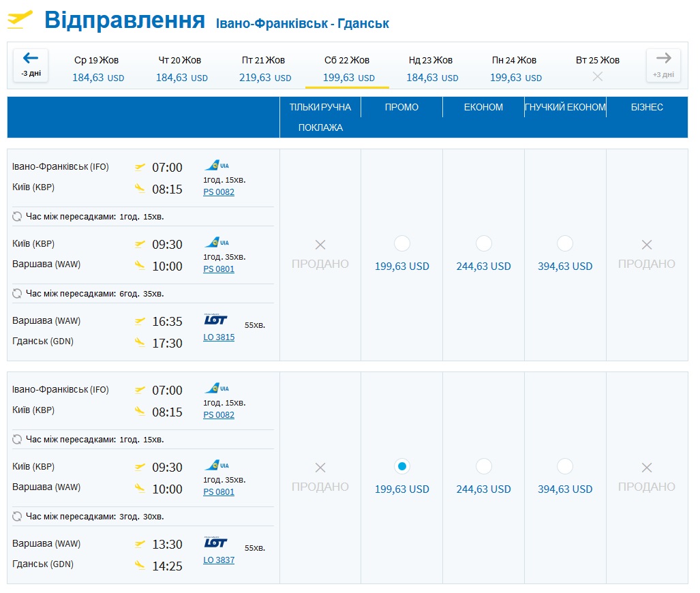
Task: Open flight LO 3815 details link
Action: (219, 337)
